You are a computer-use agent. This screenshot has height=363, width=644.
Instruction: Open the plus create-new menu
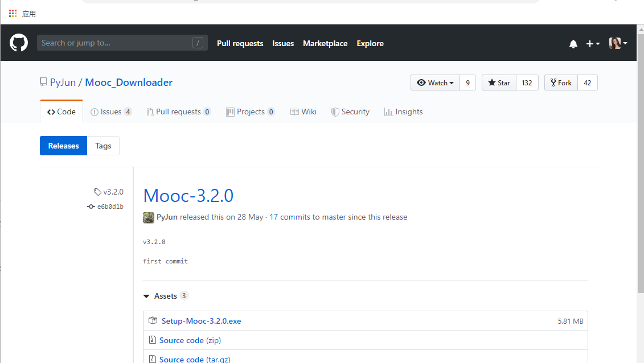[592, 43]
